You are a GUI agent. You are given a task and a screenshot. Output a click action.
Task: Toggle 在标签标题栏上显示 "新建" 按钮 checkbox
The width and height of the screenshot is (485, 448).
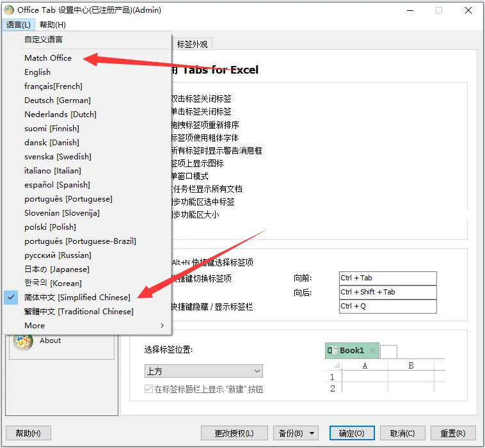click(x=148, y=389)
